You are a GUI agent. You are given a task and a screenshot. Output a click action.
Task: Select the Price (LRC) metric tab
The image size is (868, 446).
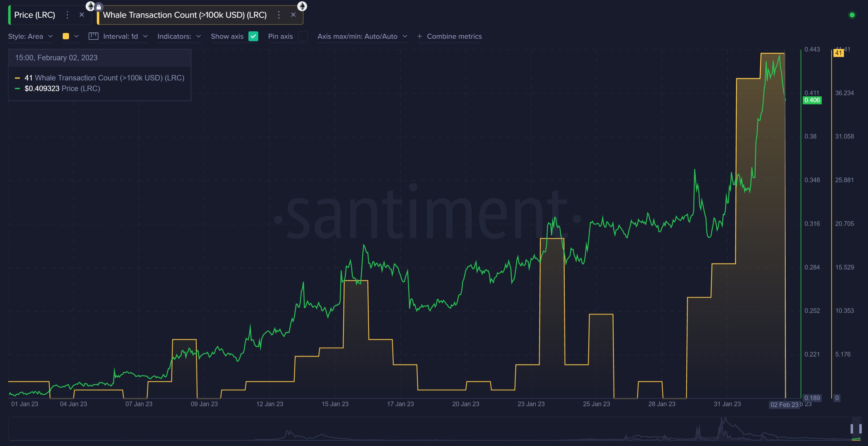tap(35, 15)
